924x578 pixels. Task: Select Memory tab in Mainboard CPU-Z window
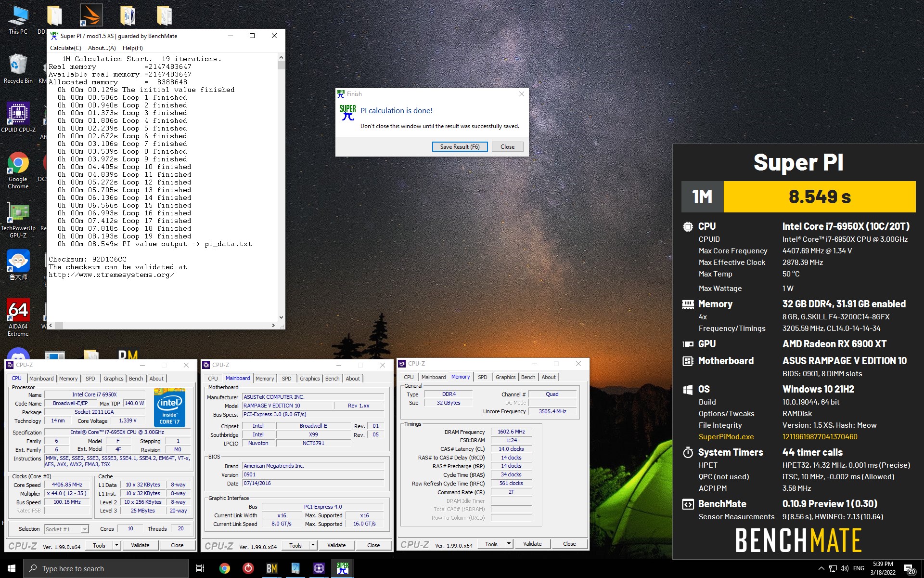pos(265,379)
